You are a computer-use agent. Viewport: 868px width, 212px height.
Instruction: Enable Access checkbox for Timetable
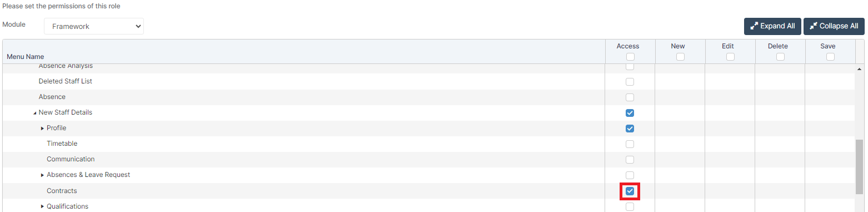tap(630, 144)
